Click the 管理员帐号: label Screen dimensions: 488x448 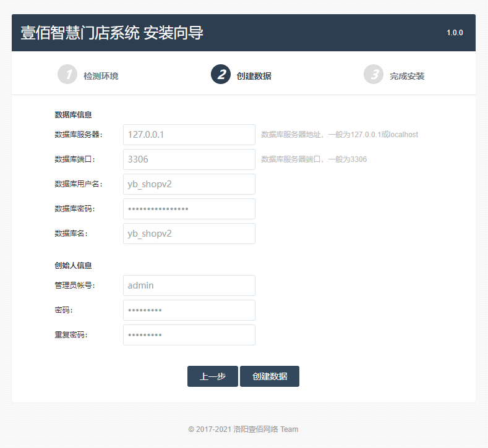[x=75, y=285]
